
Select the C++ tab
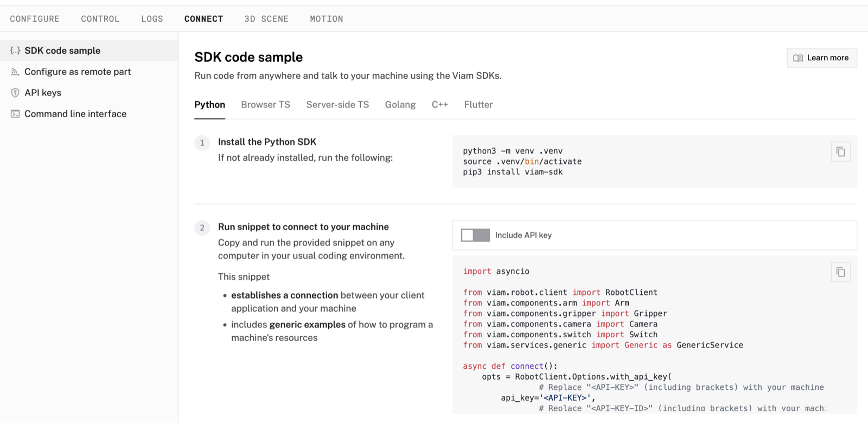coord(440,105)
